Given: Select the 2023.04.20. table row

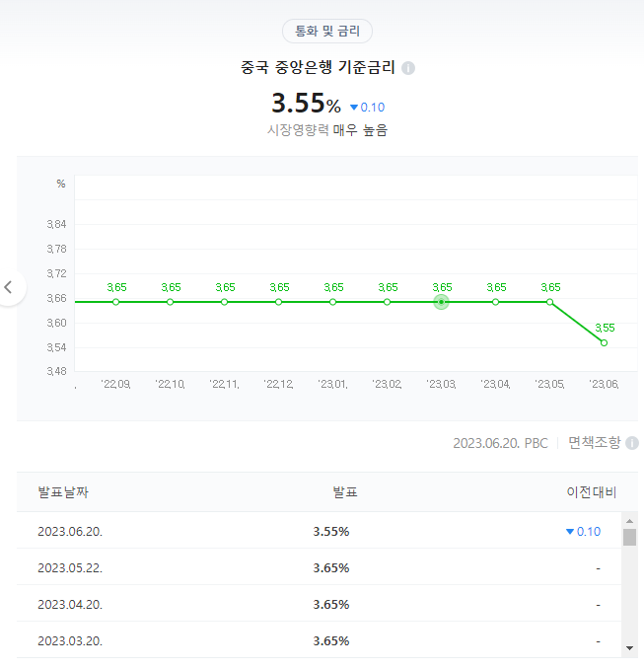Looking at the screenshot, I should 319,604.
